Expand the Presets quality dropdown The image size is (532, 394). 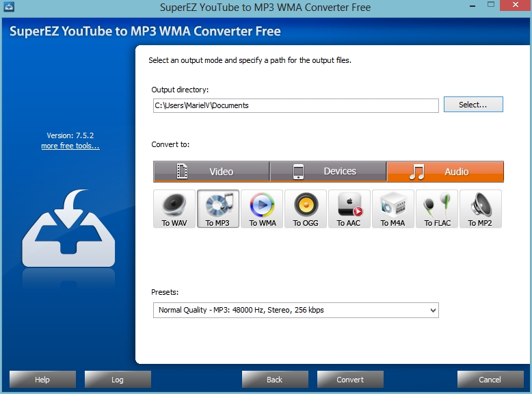coord(295,311)
